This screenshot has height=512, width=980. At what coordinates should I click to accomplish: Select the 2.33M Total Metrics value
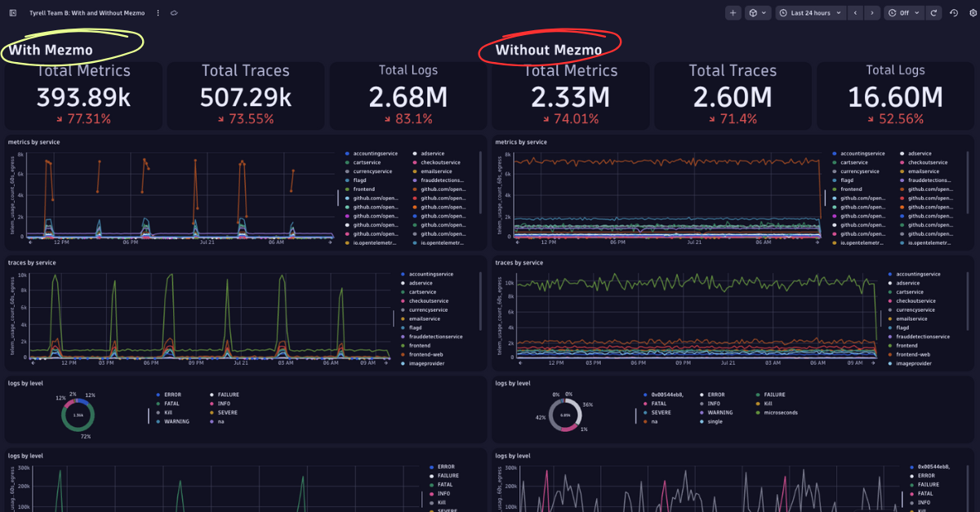coord(570,97)
